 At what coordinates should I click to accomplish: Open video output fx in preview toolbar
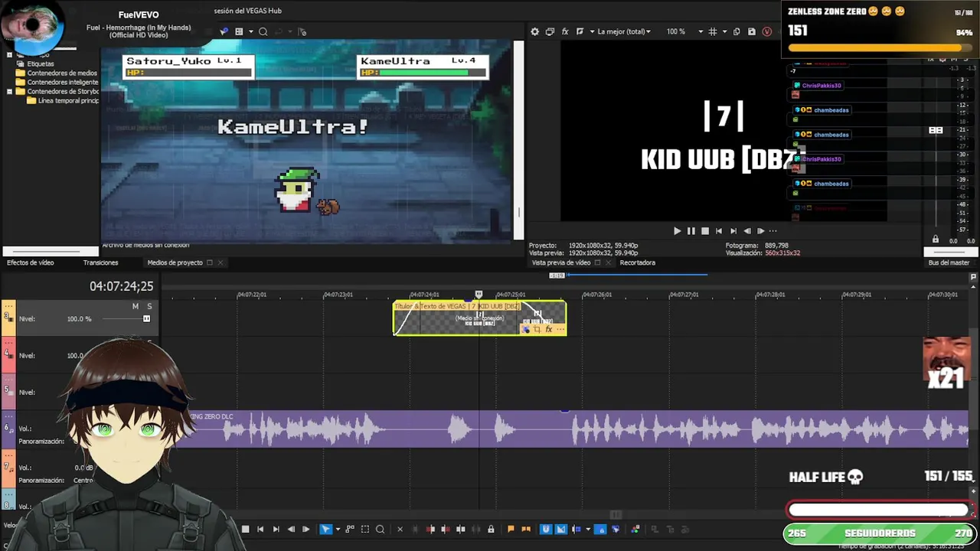point(565,31)
